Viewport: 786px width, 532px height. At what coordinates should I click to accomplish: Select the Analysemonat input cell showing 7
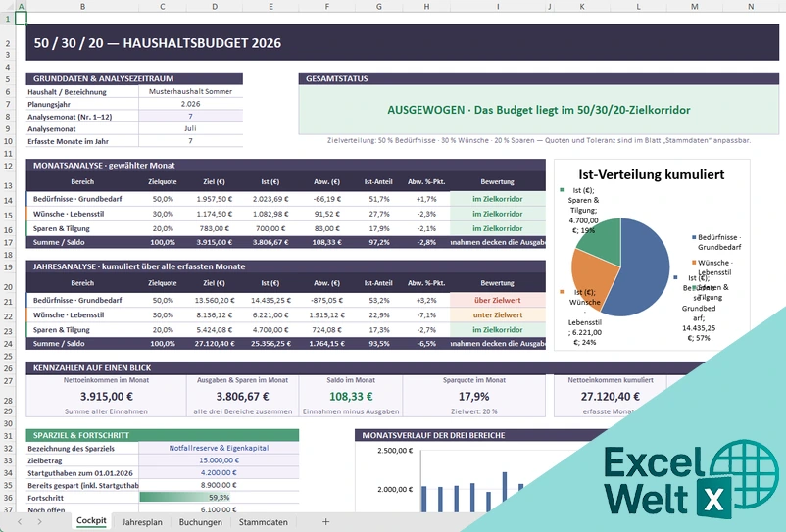click(190, 117)
